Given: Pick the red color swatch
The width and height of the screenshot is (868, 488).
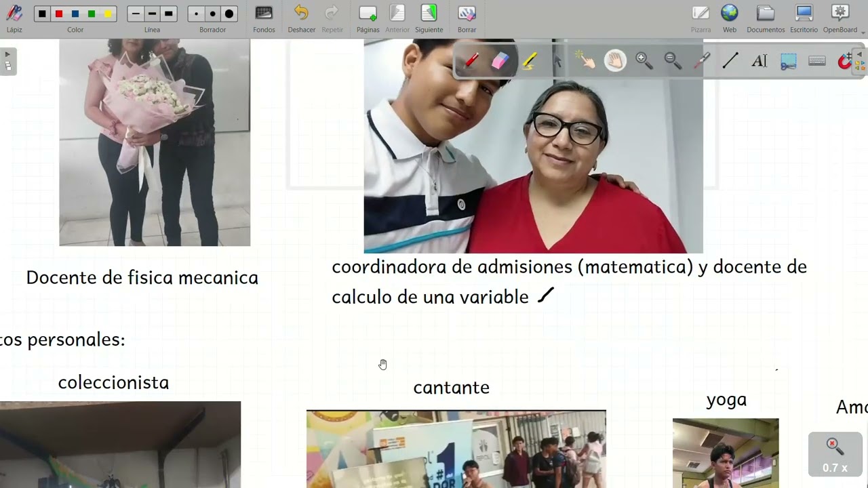Looking at the screenshot, I should tap(58, 14).
